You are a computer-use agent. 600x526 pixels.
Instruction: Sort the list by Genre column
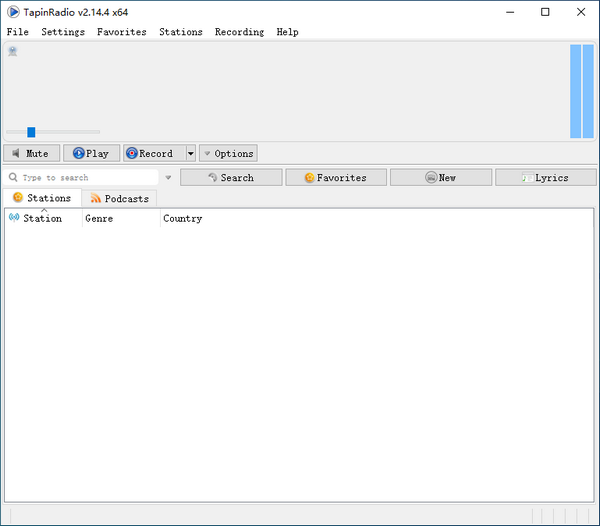[x=120, y=218]
